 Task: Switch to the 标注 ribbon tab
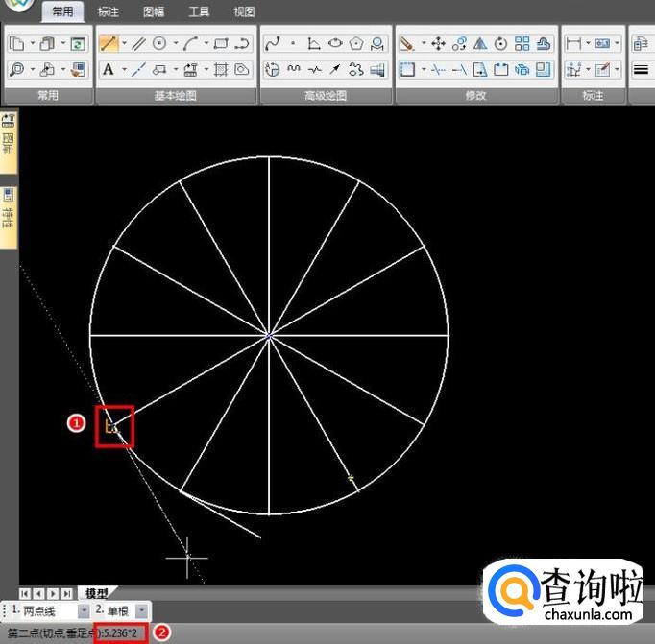pos(109,12)
